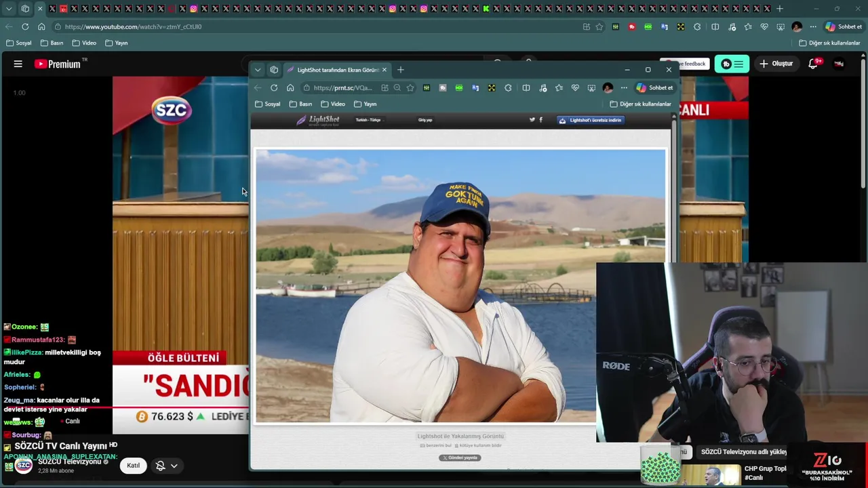Add a new tab in Lightshot window

(x=401, y=70)
